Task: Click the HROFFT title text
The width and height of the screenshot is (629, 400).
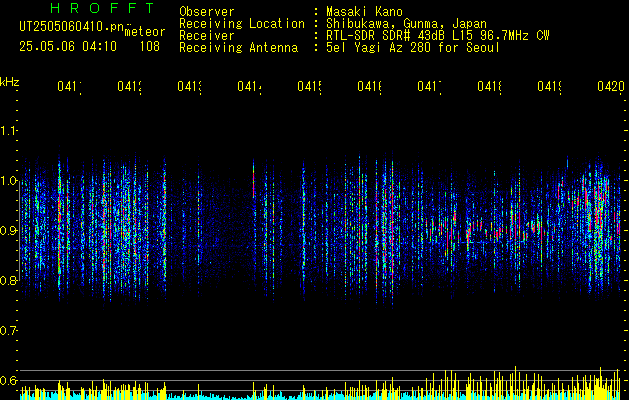Action: [103, 8]
